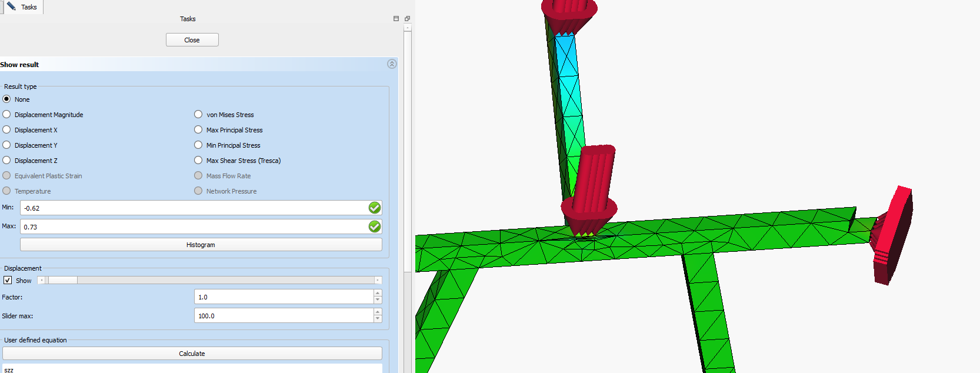Click the Tasks panel vertical scrollbar
Screen dimensions: 980x373
point(407,153)
